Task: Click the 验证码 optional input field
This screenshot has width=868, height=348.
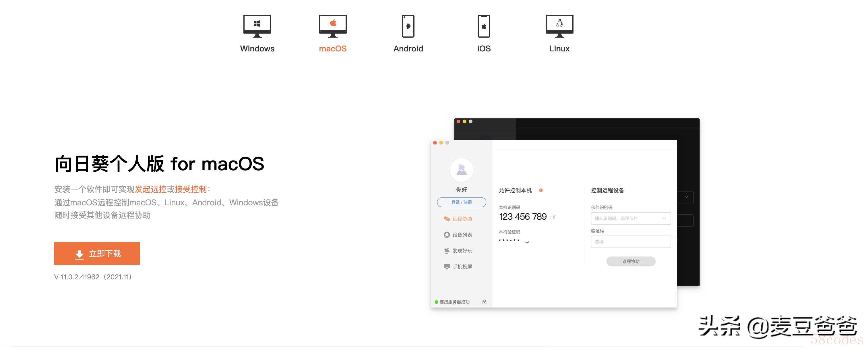Action: point(630,241)
